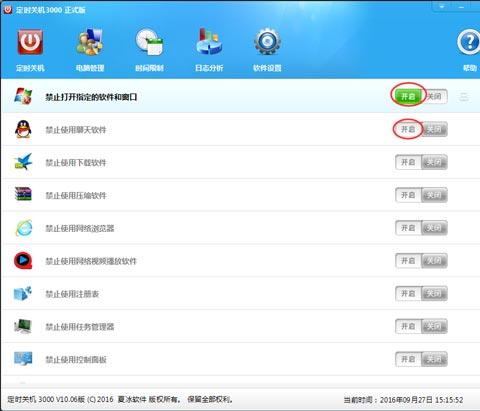Click the WinRAR compression software icon
This screenshot has height=411, width=480.
coord(23,194)
